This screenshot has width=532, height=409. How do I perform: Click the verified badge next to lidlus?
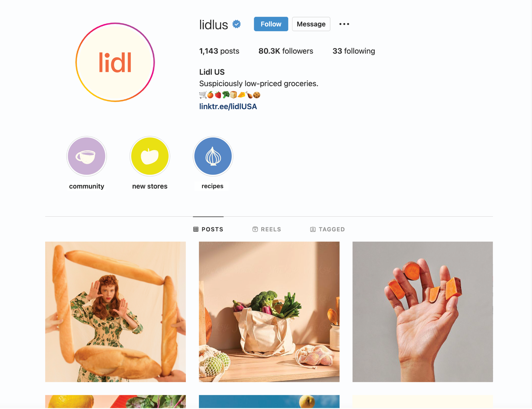[x=236, y=24]
